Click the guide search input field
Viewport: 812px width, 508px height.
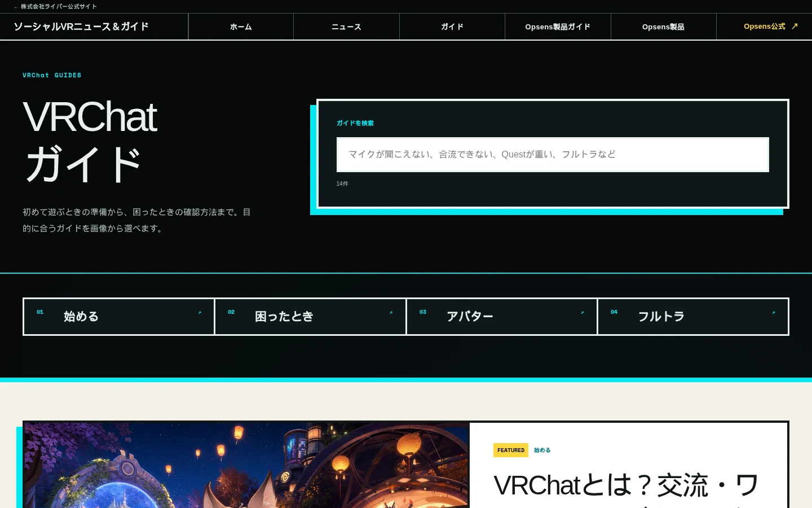[553, 155]
